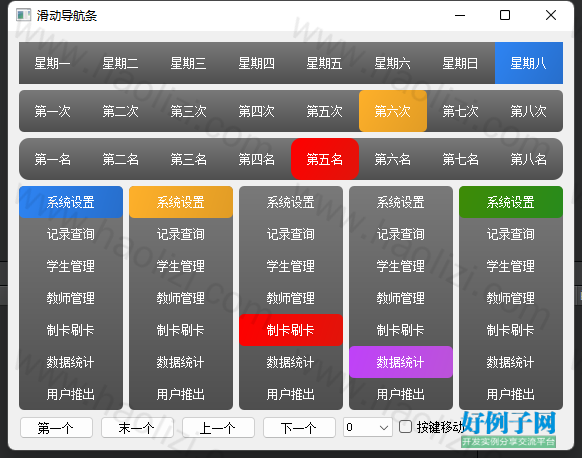The height and width of the screenshot is (458, 582).
Task: Switch to 星期三 in the weekday bar
Action: click(189, 63)
